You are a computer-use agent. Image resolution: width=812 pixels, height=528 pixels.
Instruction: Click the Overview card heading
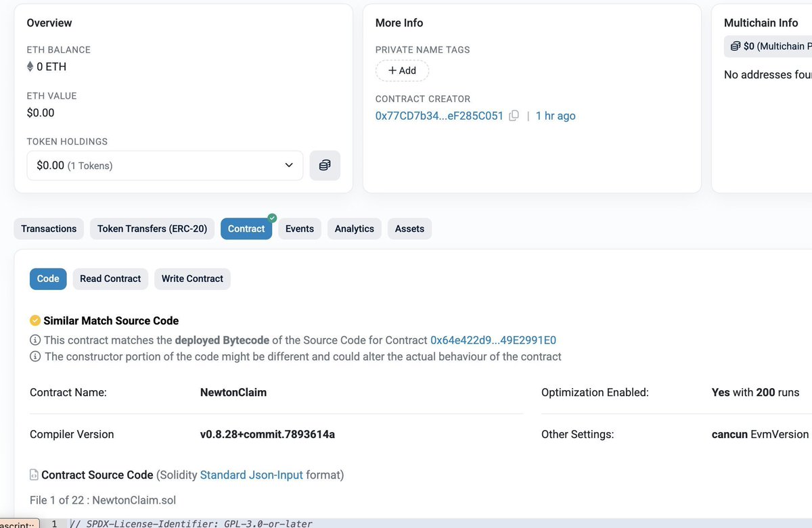(x=49, y=23)
